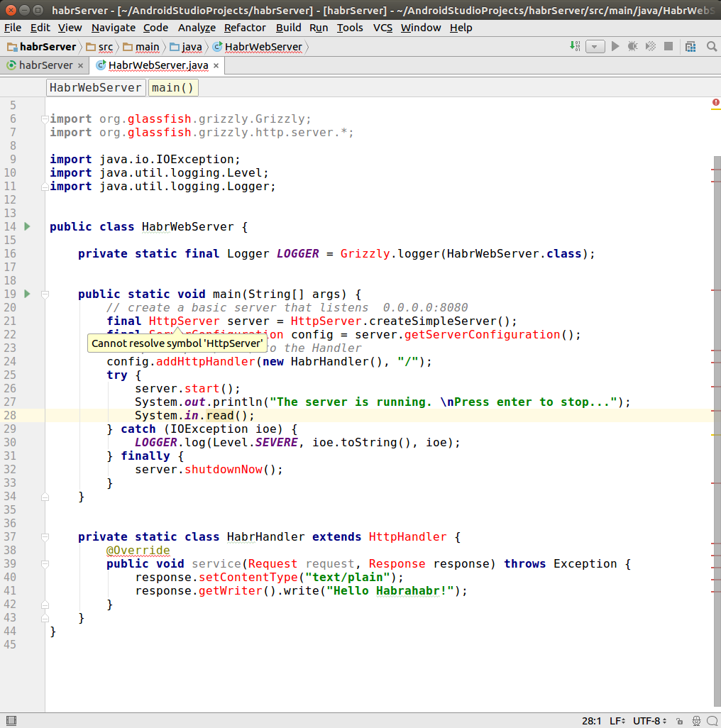Open the Window menu
Image resolution: width=721 pixels, height=728 pixels.
pos(421,28)
